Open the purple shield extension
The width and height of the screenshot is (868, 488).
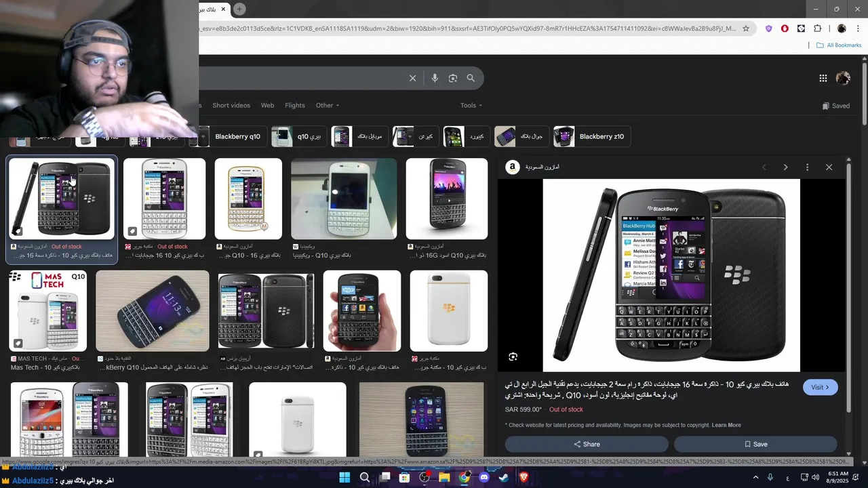pos(768,28)
